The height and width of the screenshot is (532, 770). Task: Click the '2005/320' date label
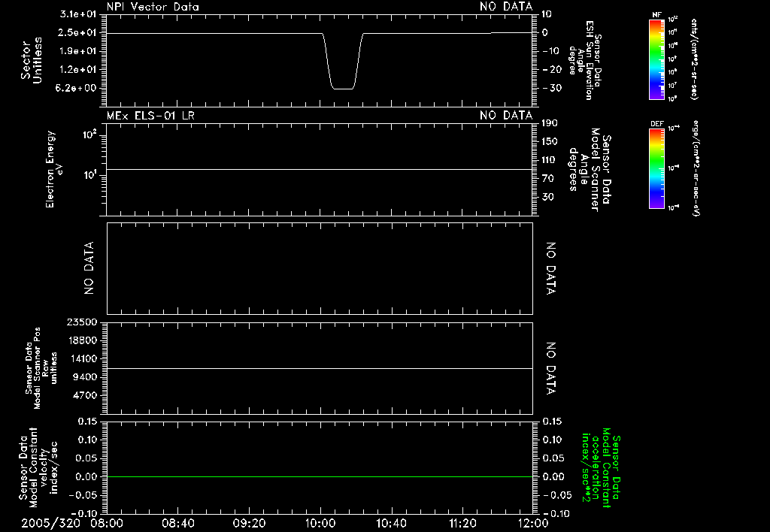click(x=50, y=523)
